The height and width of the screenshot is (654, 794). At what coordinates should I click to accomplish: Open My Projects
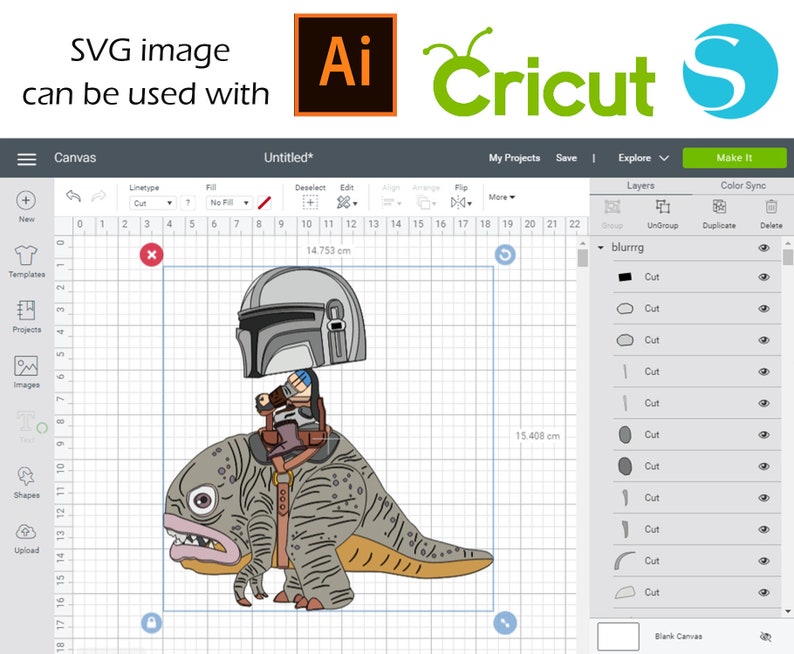[x=514, y=158]
